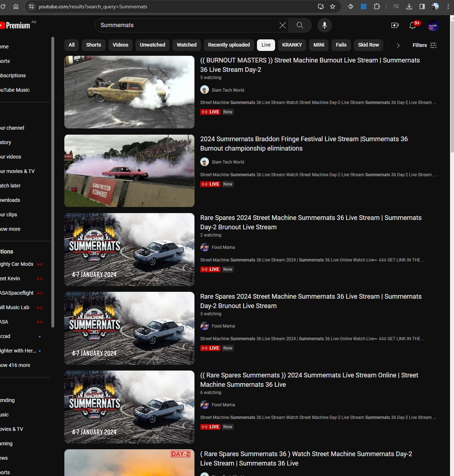Open Rare Spares title with 3 watching
Screen dimensions: 454x476
point(311,301)
